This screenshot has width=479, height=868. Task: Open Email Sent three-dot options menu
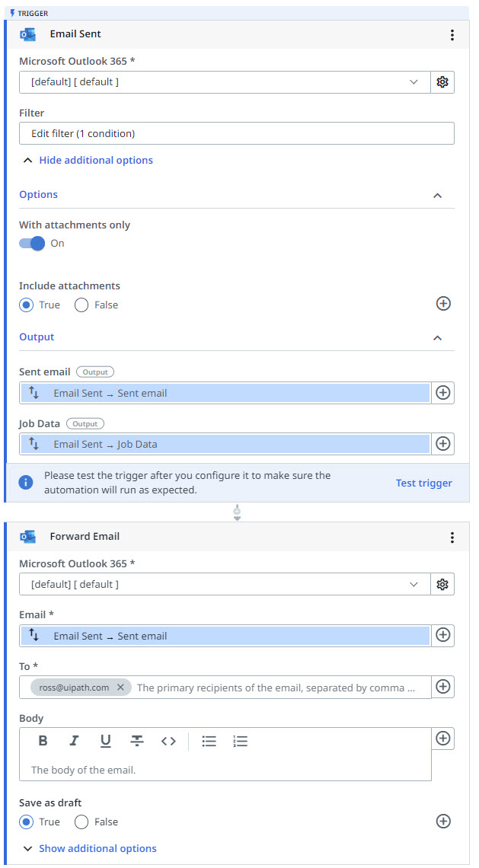(452, 35)
